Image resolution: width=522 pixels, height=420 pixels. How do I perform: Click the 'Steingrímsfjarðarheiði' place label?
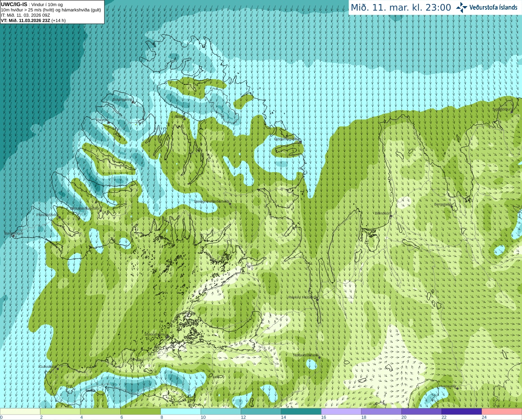211,201
